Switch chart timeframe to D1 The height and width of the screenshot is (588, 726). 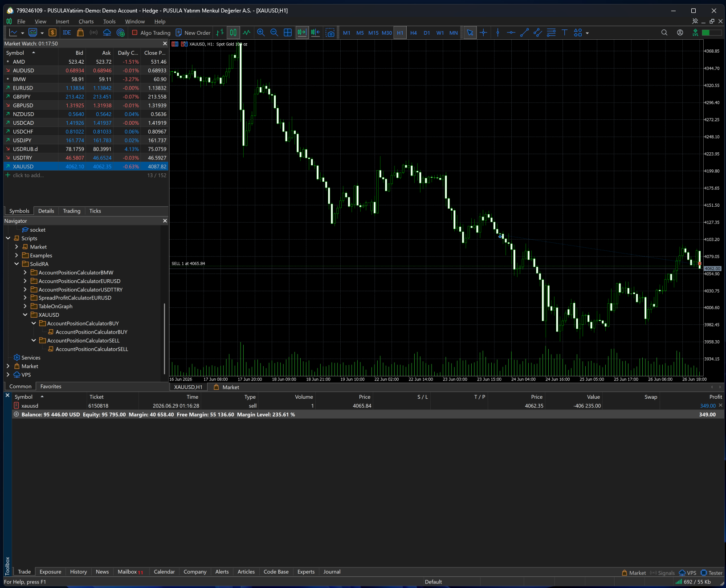(427, 33)
